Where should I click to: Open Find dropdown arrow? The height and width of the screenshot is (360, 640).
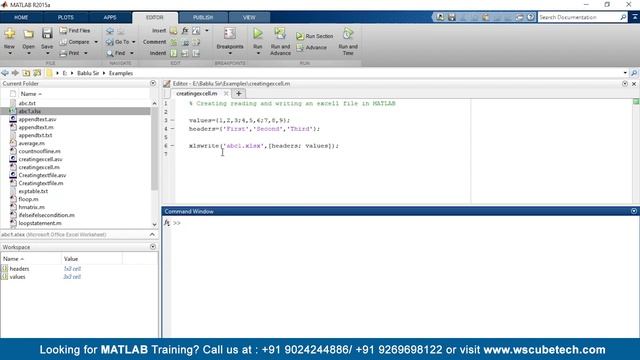[132, 53]
